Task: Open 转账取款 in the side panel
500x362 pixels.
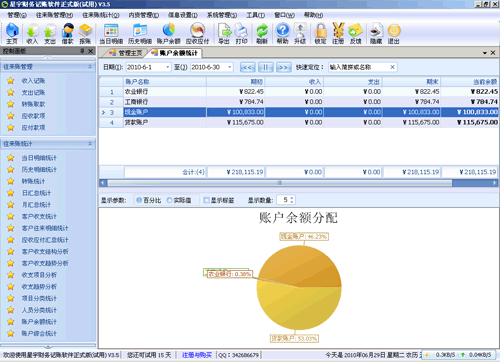Action: pos(33,104)
